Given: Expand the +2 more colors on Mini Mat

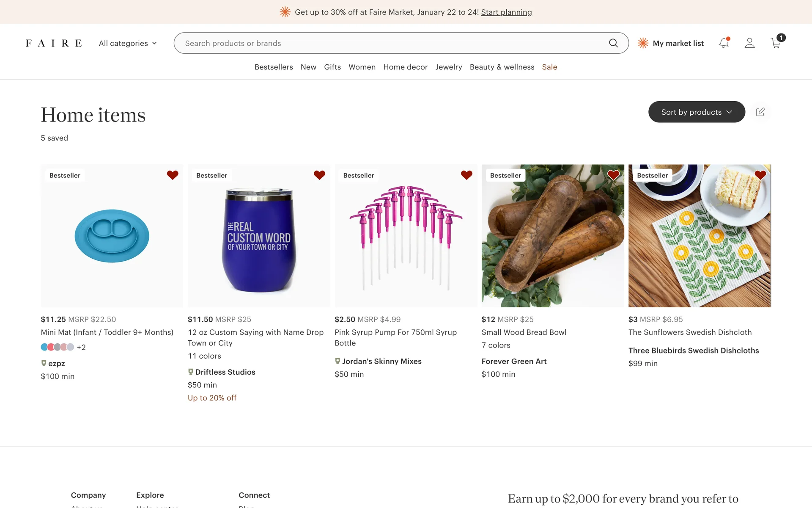Looking at the screenshot, I should click(x=81, y=347).
